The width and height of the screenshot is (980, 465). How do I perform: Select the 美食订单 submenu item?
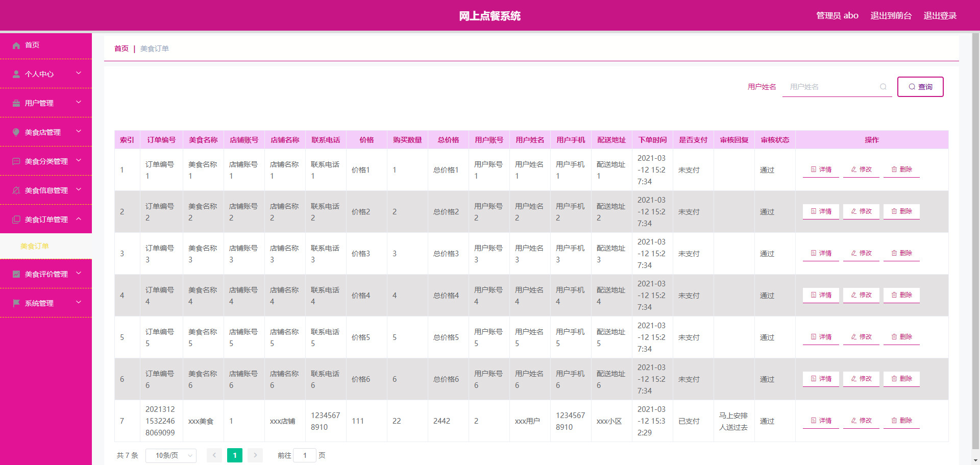pyautogui.click(x=46, y=246)
